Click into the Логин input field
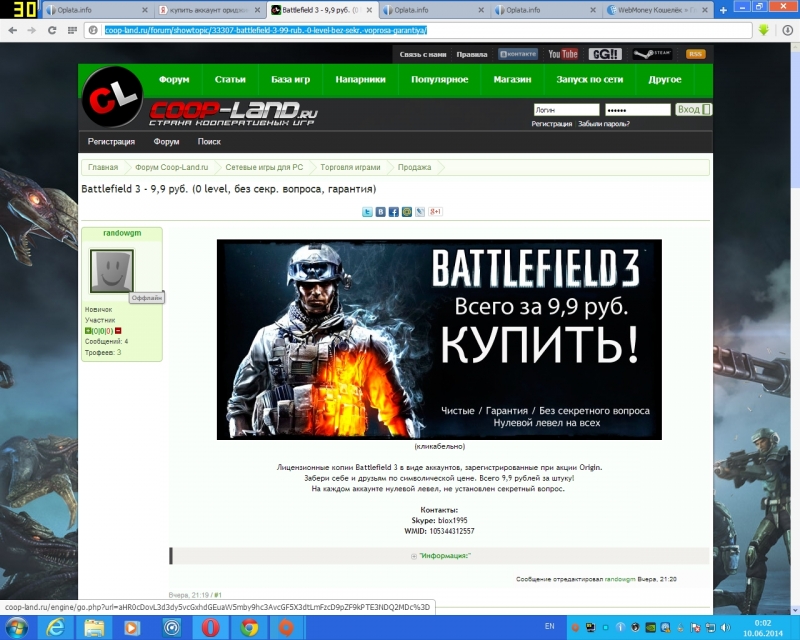 [x=566, y=110]
